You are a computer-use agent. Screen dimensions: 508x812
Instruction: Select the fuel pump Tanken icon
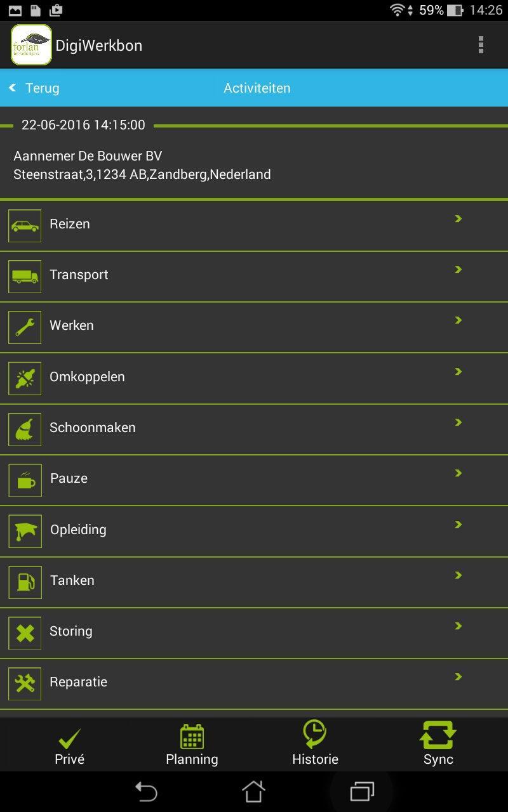25,582
